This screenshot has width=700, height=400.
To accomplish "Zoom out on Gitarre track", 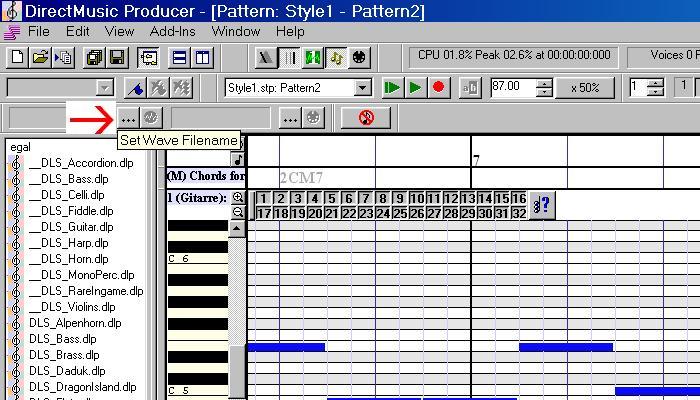I will (238, 213).
